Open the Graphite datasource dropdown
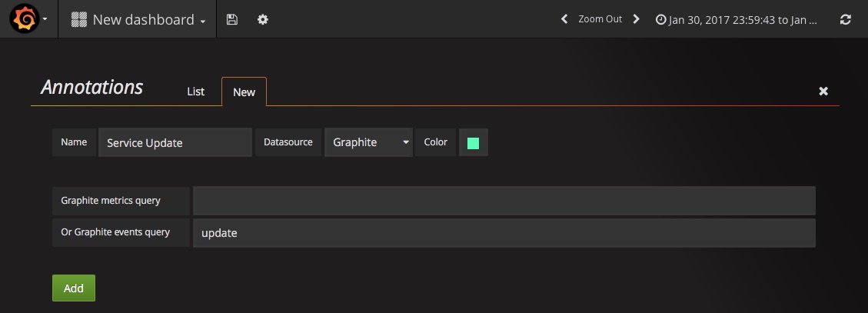 click(369, 142)
